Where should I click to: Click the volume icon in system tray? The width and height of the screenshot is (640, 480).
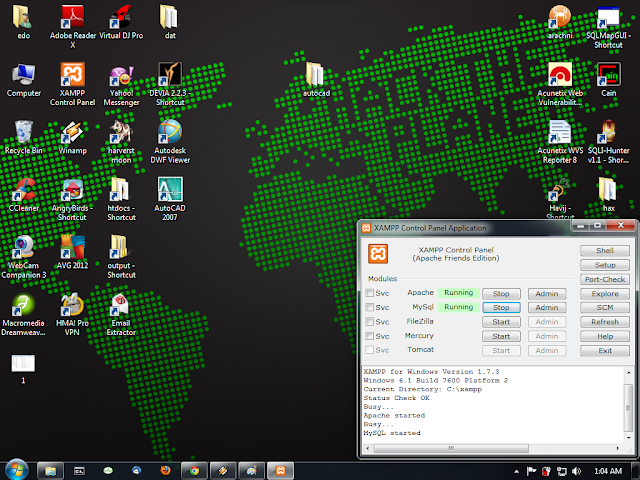[576, 471]
